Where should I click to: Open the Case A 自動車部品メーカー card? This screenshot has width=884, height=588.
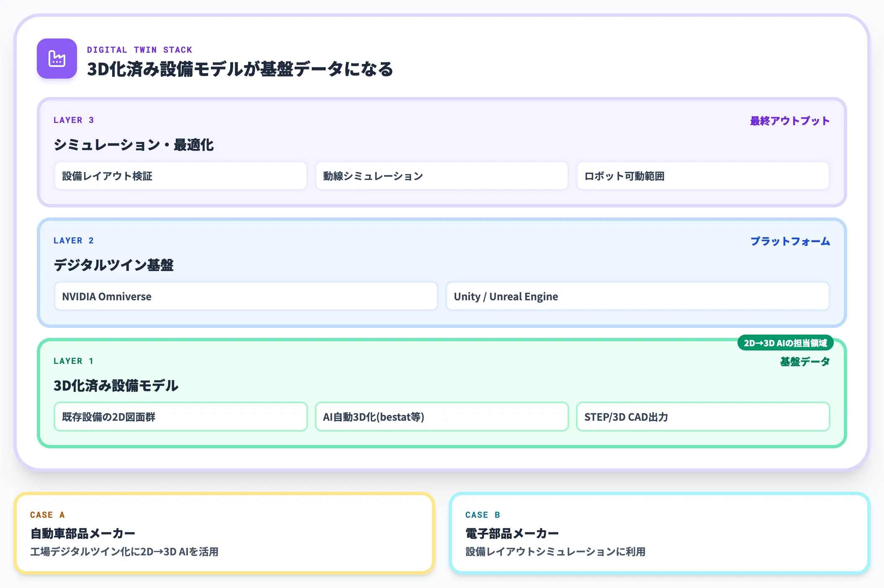pos(224,533)
